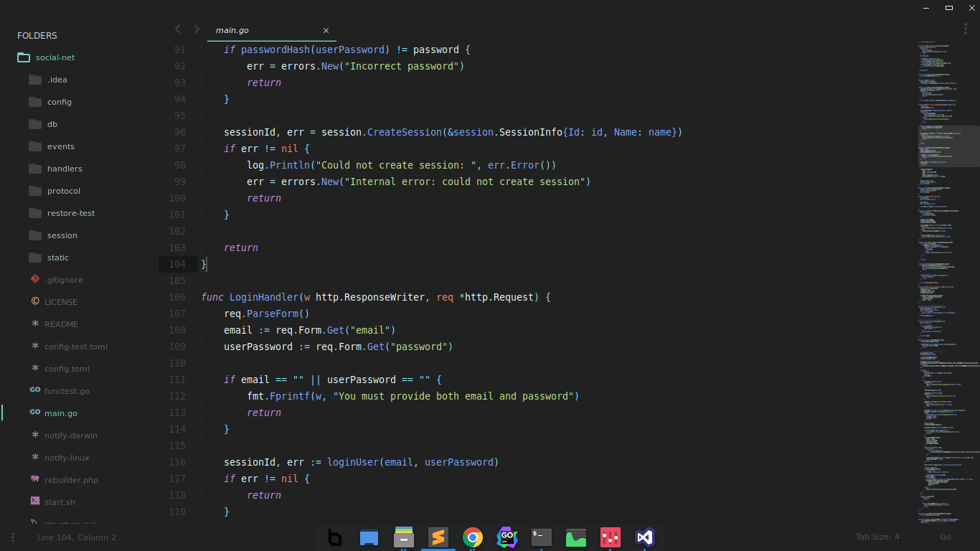Toggle side bar via status bar dots icon

pyautogui.click(x=12, y=537)
